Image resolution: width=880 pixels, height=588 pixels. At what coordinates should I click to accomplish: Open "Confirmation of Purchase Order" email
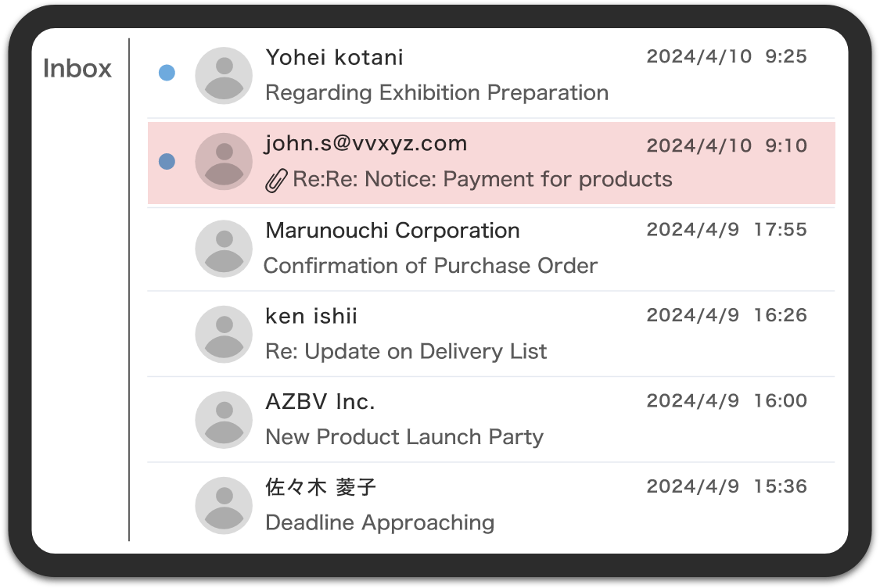coord(430,266)
